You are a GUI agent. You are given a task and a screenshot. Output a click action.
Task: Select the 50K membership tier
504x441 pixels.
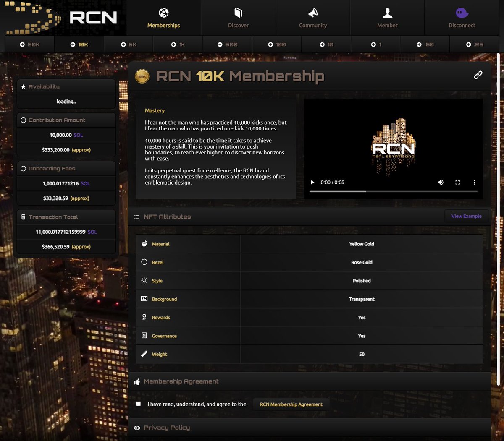click(29, 44)
